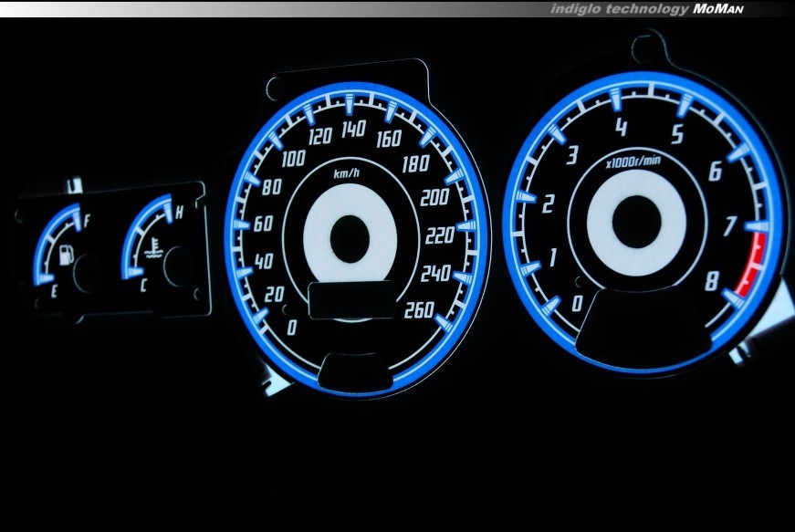Click the speedometer's white center hub
Screen dimensions: 795x532
[x=350, y=233]
